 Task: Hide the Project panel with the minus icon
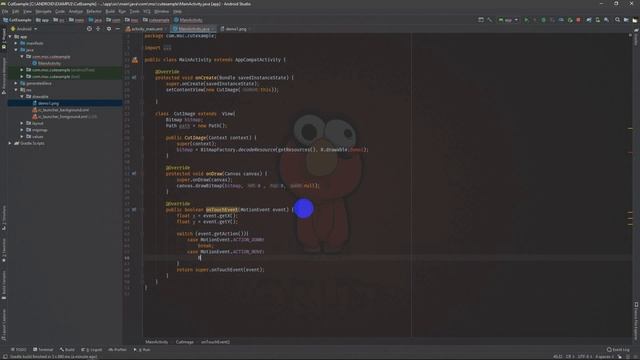[x=118, y=29]
